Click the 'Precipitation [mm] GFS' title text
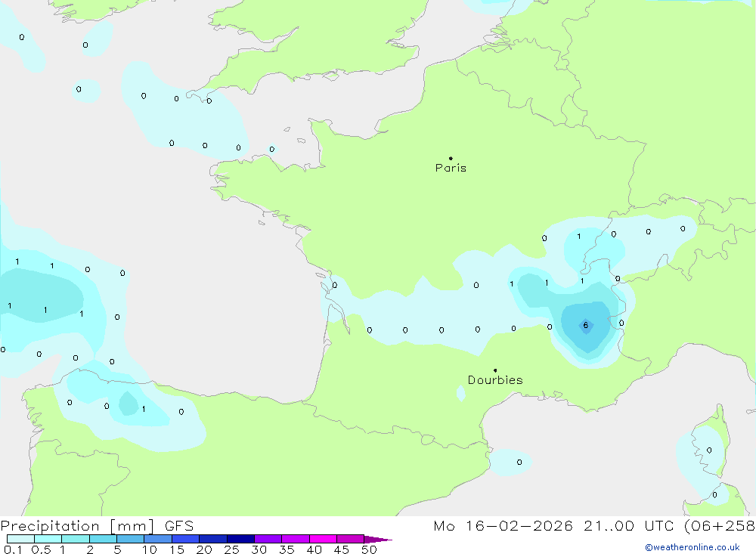The image size is (756, 554). [x=97, y=525]
